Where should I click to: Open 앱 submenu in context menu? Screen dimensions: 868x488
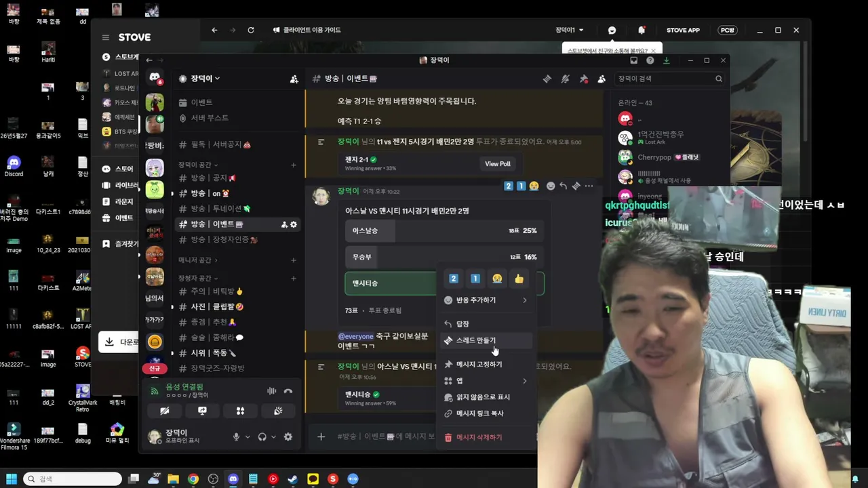pyautogui.click(x=486, y=381)
